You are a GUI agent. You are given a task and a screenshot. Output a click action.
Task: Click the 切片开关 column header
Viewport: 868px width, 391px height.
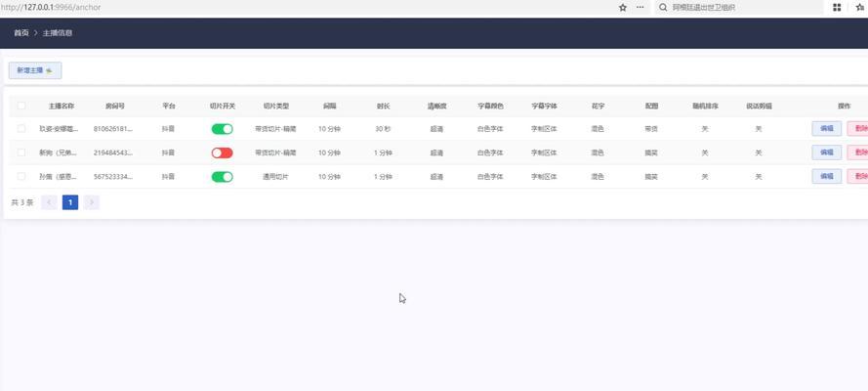click(x=223, y=106)
